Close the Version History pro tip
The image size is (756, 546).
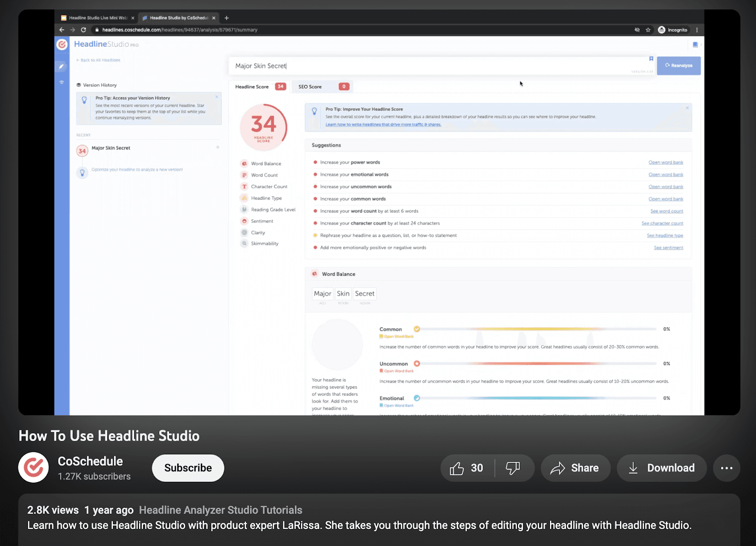click(x=217, y=97)
